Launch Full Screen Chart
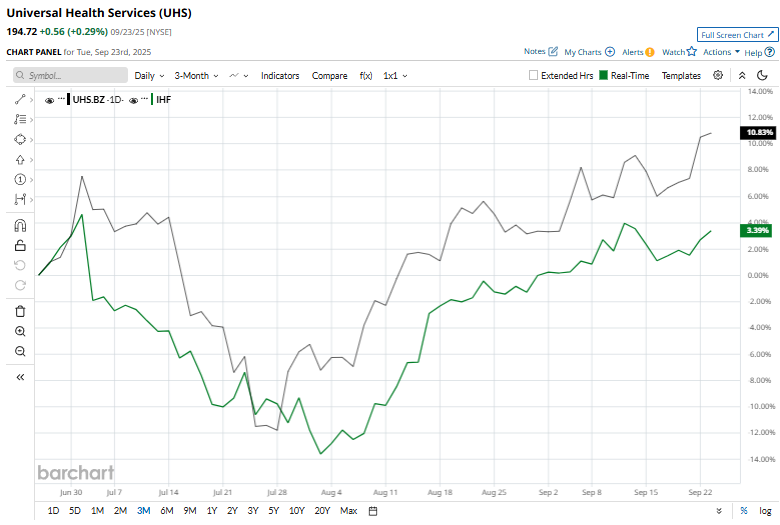The width and height of the screenshot is (780, 525). point(738,35)
